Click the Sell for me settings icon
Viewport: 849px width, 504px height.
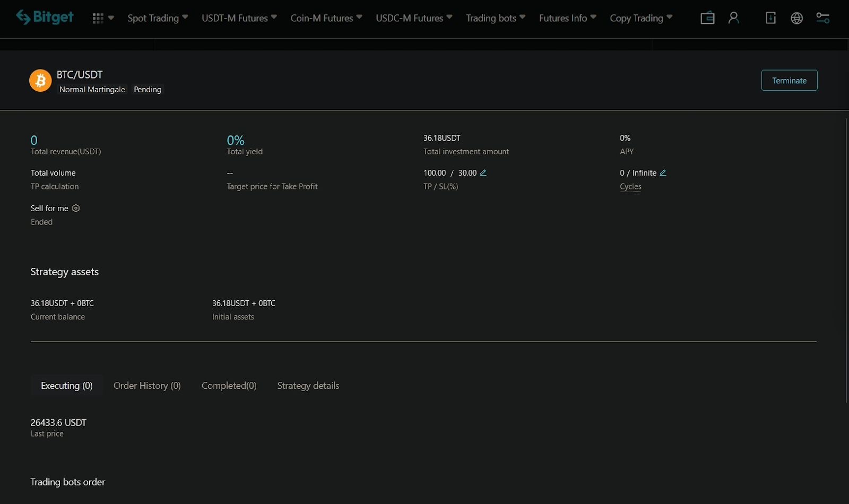(76, 208)
